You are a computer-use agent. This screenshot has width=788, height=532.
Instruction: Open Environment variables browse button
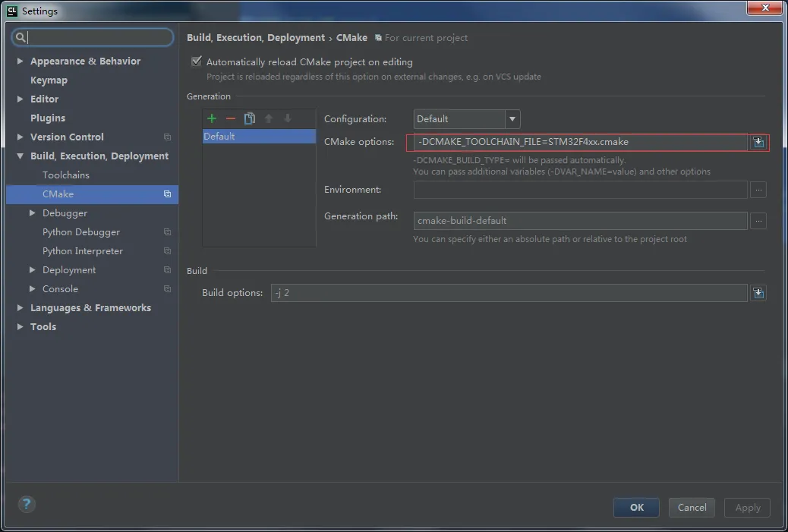click(x=758, y=190)
